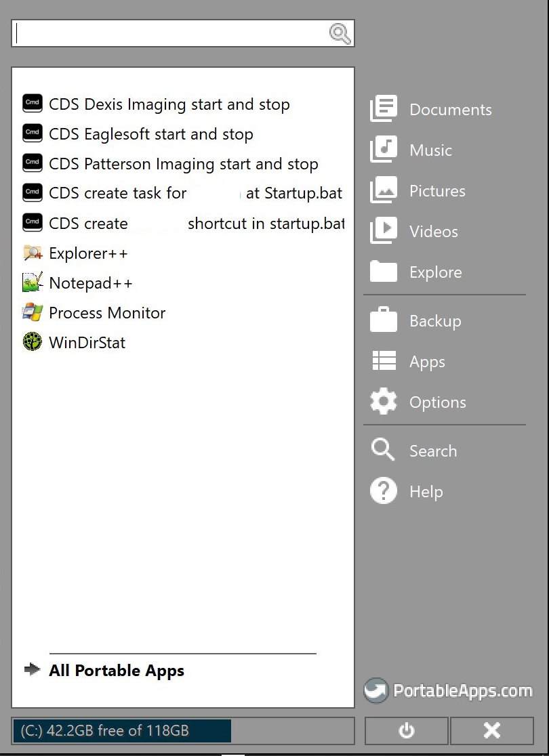Viewport: 549px width, 756px height.
Task: Click the Videos sidebar icon
Action: (x=383, y=231)
